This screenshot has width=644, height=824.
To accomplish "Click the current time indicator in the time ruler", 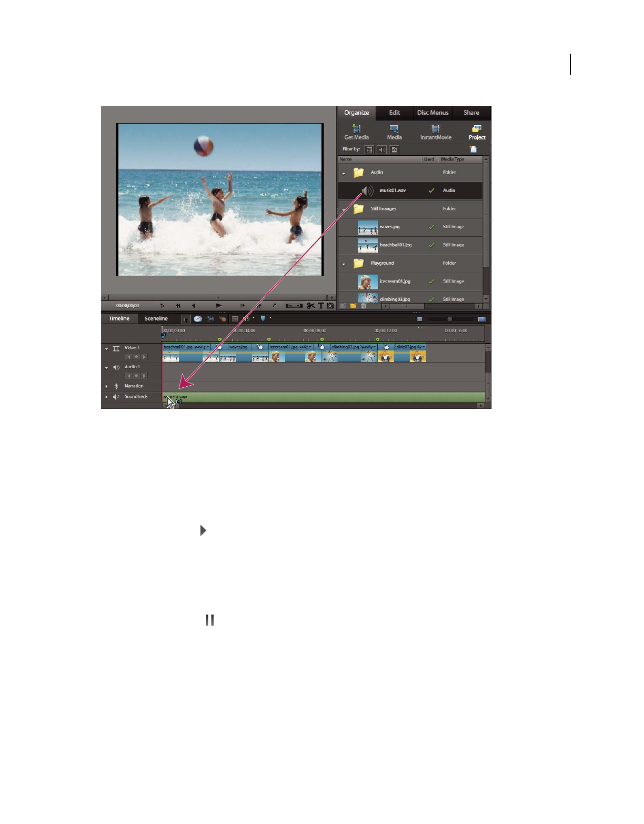I will pyautogui.click(x=163, y=336).
